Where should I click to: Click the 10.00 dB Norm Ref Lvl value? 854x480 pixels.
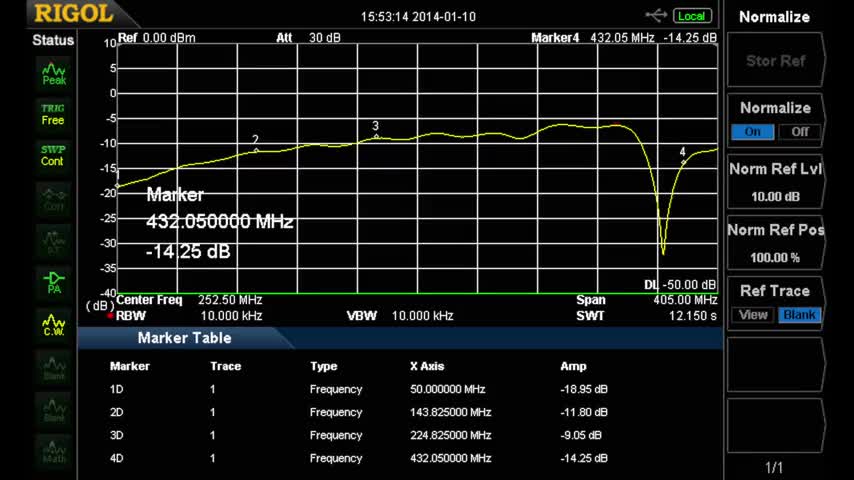(776, 197)
